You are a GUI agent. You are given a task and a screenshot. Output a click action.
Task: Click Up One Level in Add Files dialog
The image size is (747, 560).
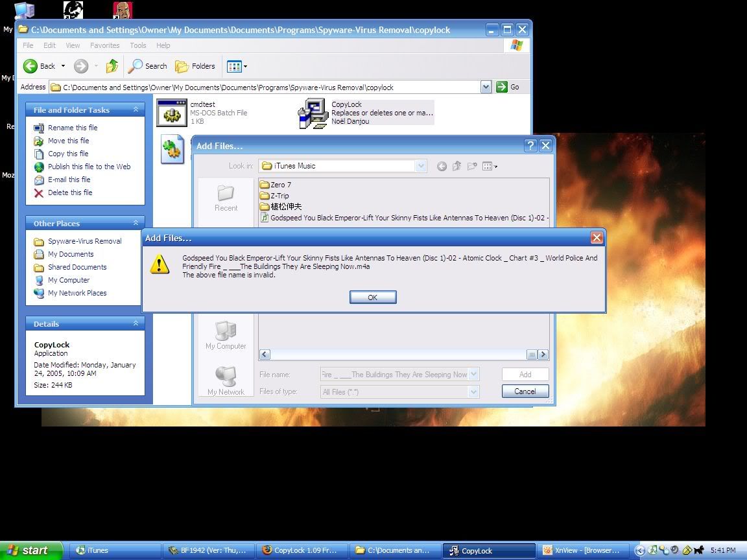coord(456,166)
